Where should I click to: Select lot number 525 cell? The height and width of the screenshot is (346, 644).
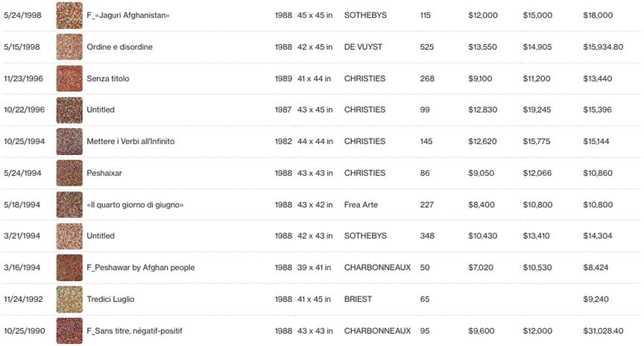427,47
